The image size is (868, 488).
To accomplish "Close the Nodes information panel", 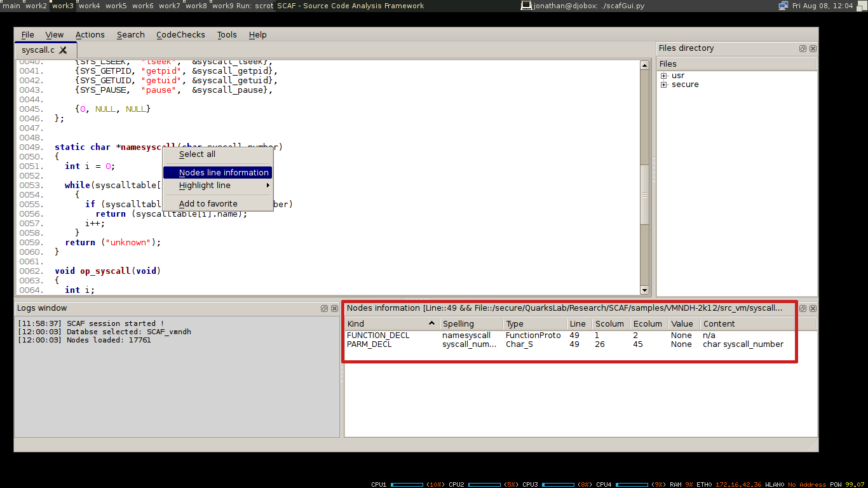I will pos(813,308).
